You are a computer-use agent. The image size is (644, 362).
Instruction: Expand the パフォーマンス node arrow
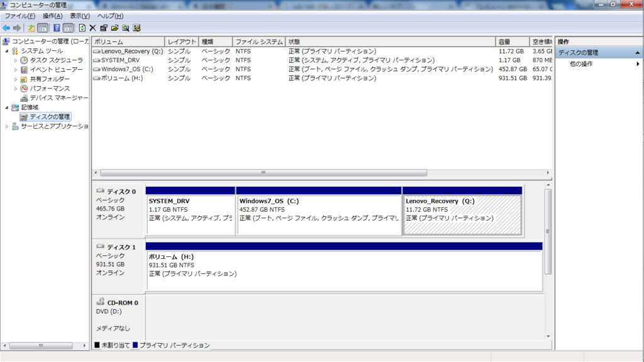[16, 89]
